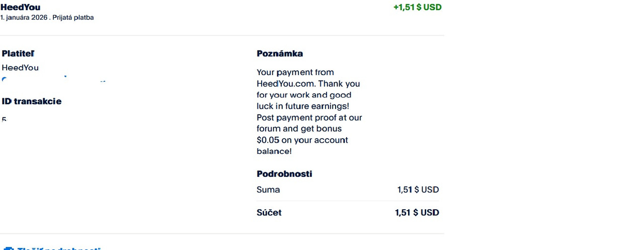The width and height of the screenshot is (644, 250).
Task: Click the $0.05 bonus text in note
Action: [268, 140]
